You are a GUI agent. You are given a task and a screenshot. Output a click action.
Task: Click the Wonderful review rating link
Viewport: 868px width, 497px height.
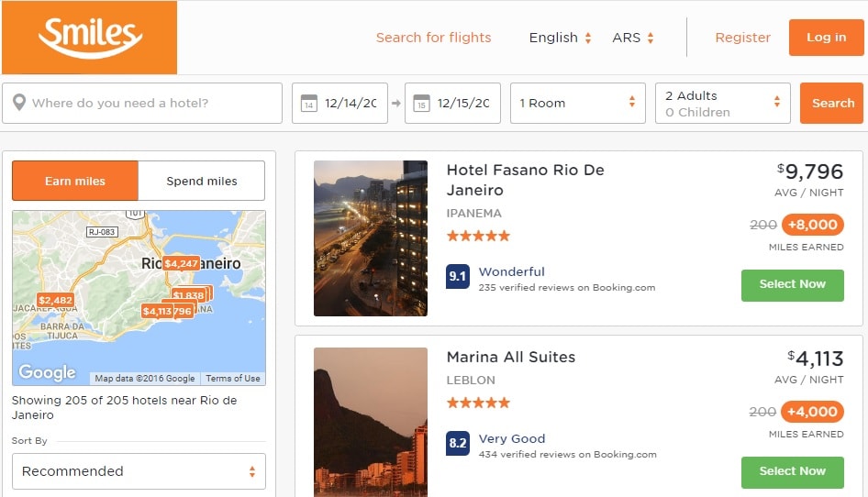click(511, 271)
